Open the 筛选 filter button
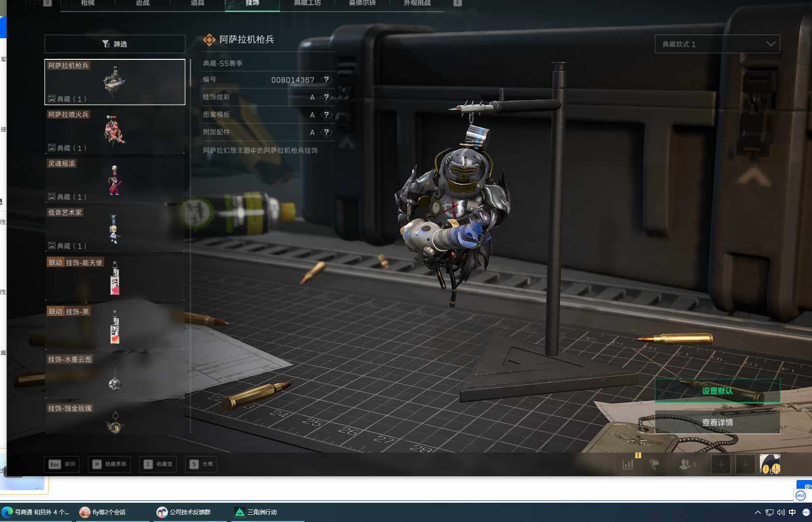Screen dimensions: 812x522 coord(114,44)
